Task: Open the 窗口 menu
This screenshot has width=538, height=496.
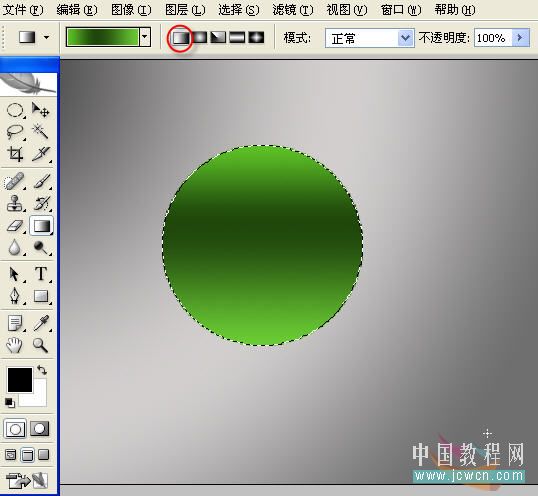Action: [x=401, y=10]
